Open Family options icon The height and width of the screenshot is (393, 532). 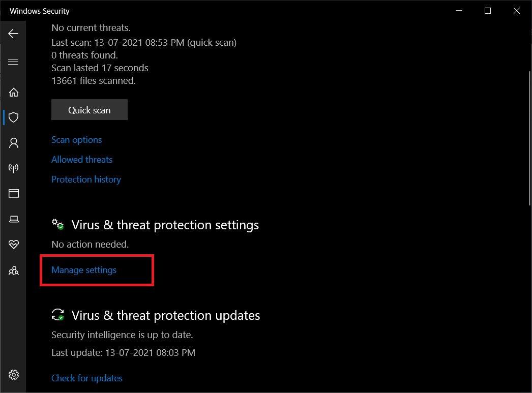(14, 270)
